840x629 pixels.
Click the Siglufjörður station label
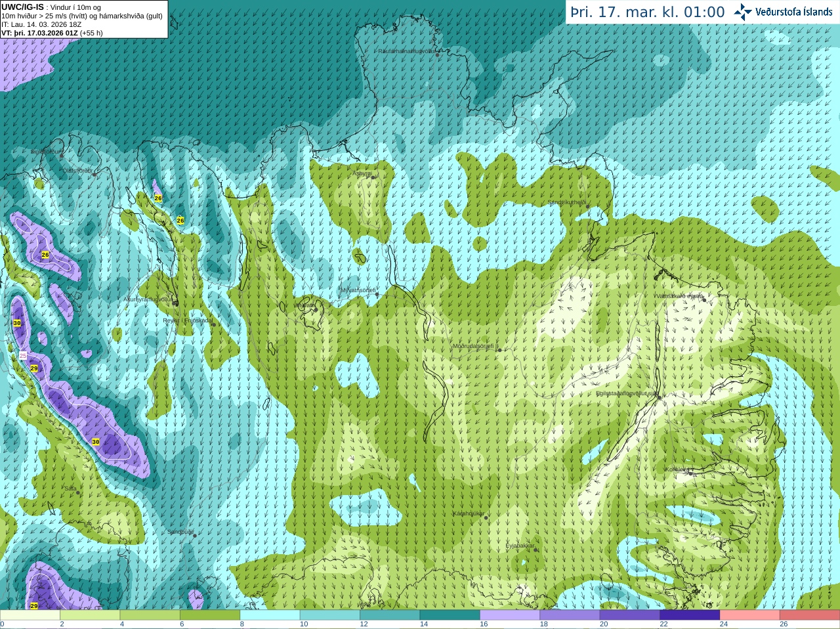click(47, 152)
